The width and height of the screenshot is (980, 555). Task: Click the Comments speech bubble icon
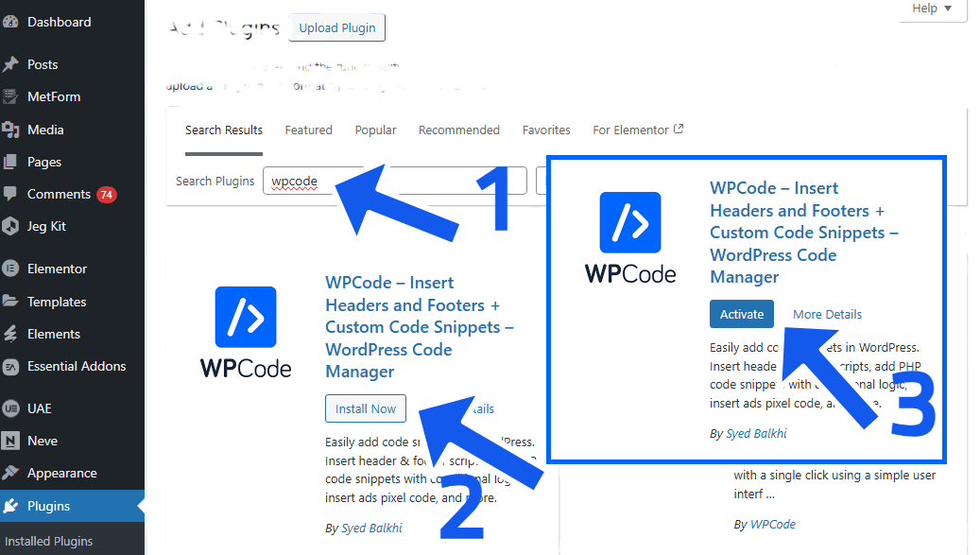[x=10, y=194]
